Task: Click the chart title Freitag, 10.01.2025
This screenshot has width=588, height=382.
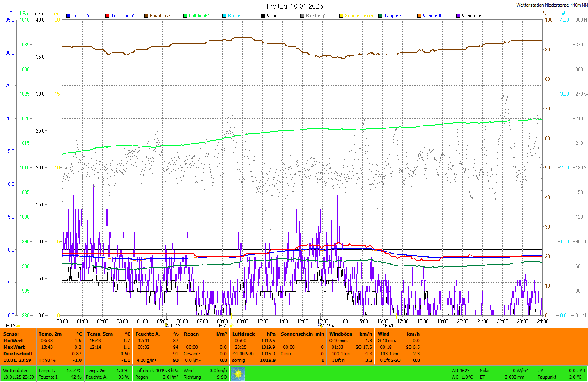Action: tap(295, 6)
